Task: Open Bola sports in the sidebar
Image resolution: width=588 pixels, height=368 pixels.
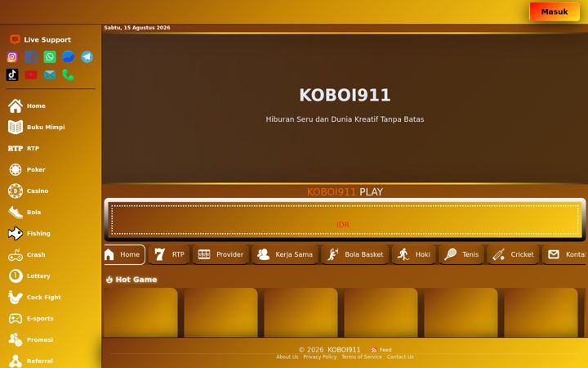Action: (24, 212)
